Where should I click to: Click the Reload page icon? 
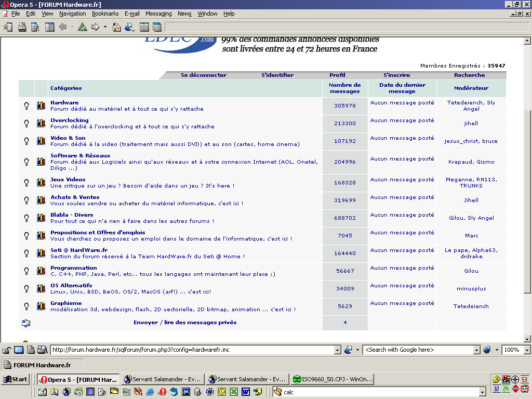pos(83,27)
